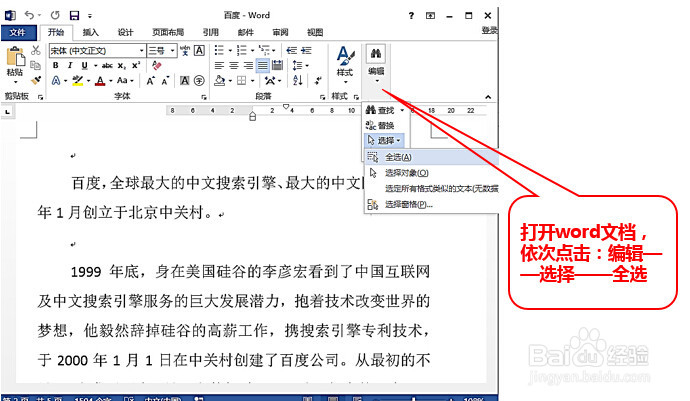Image resolution: width=690 pixels, height=401 pixels.
Task: Switch to the 引用 References tab
Action: pos(210,32)
